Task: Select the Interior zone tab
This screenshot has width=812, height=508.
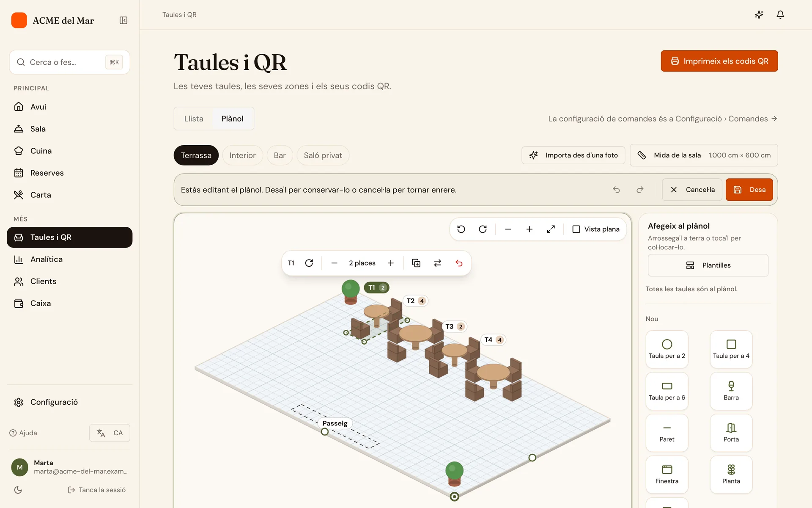Action: tap(242, 155)
